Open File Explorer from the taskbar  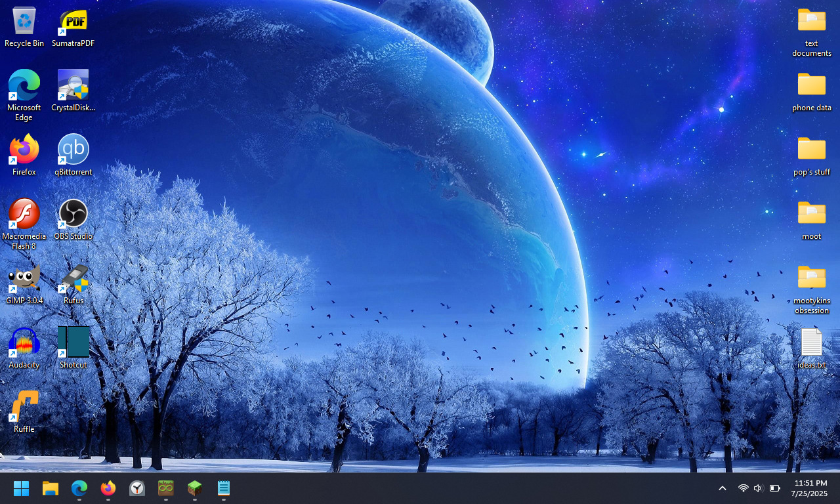51,488
